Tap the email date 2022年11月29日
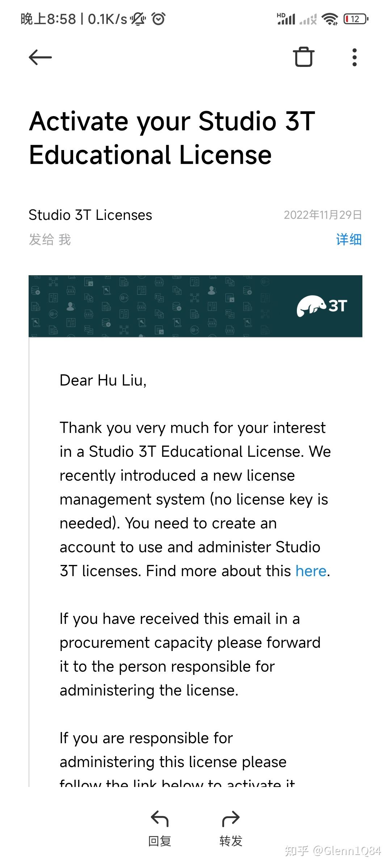391x868 pixels. click(323, 215)
